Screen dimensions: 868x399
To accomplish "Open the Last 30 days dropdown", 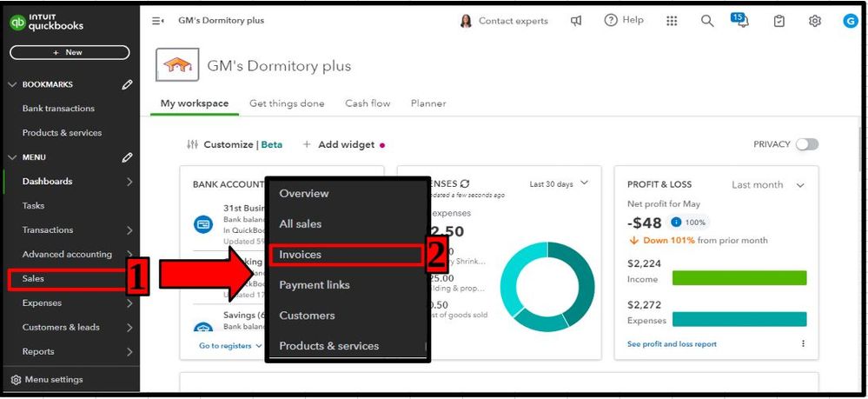I will [559, 184].
